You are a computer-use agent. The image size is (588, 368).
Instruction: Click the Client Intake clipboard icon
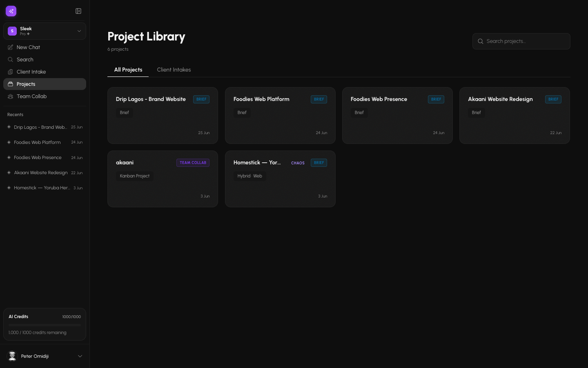pos(11,72)
